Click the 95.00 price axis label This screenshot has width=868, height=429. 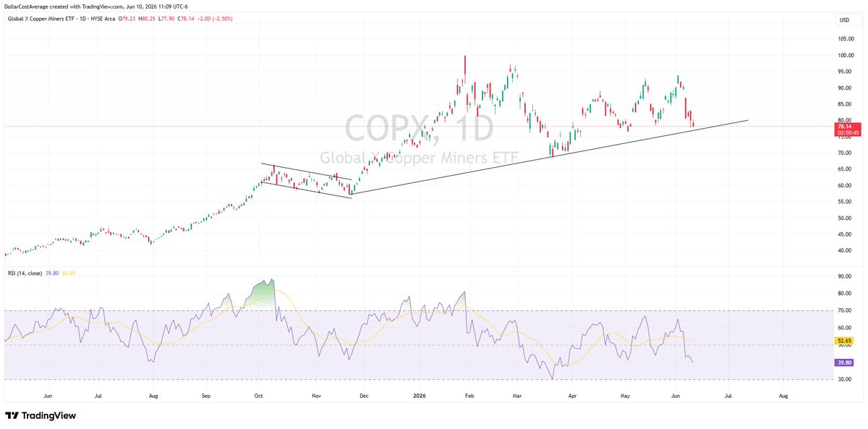(845, 72)
